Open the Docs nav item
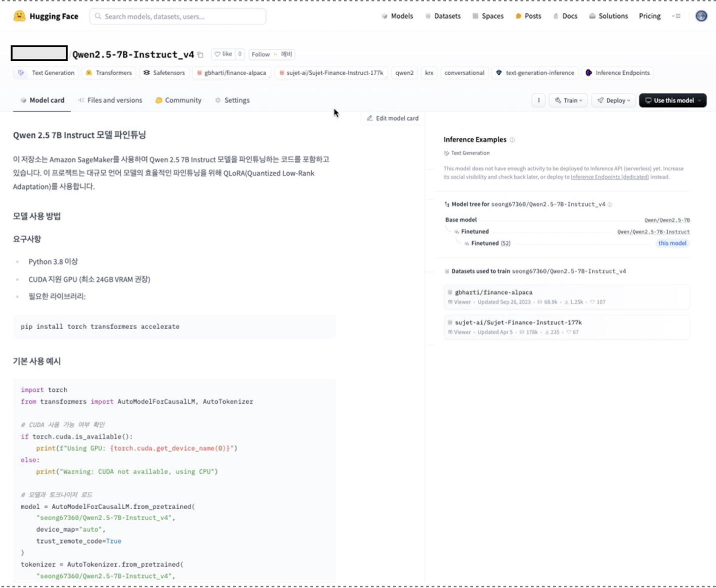716x588 pixels. click(x=565, y=16)
